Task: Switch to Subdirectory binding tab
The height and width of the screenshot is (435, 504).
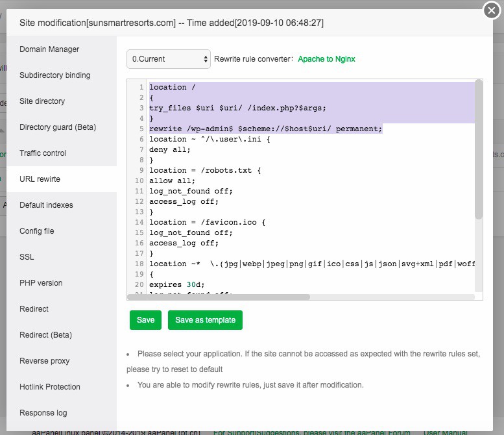Action: pos(55,75)
